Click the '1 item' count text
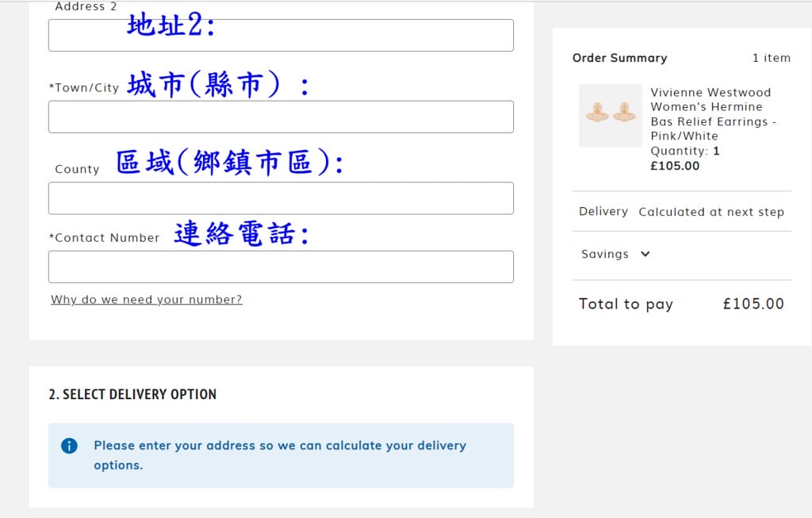The height and width of the screenshot is (518, 812). [x=771, y=58]
